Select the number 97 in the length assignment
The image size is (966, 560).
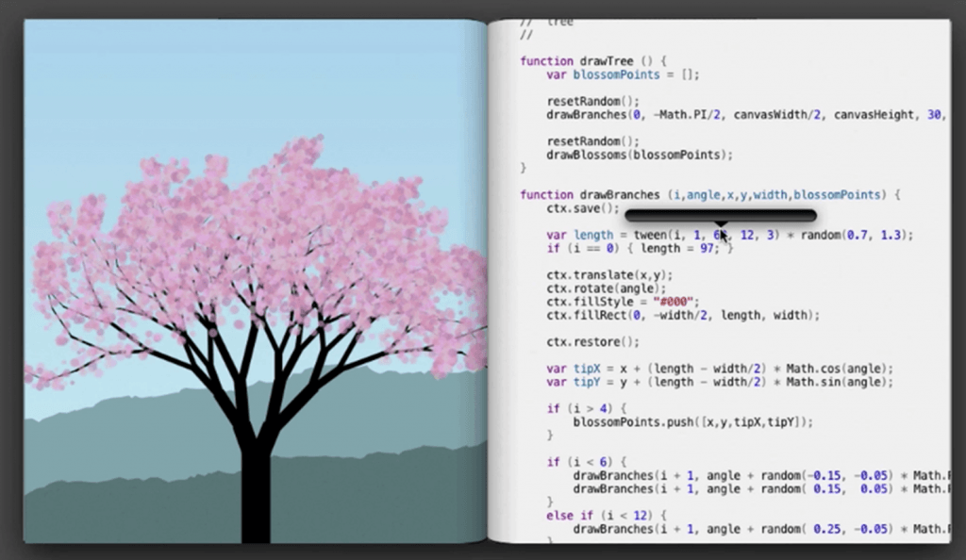point(708,248)
